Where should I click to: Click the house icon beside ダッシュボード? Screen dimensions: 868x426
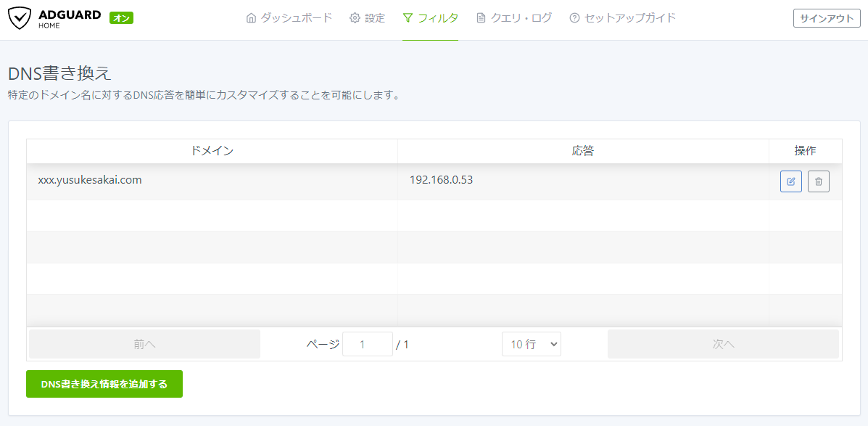pos(251,17)
